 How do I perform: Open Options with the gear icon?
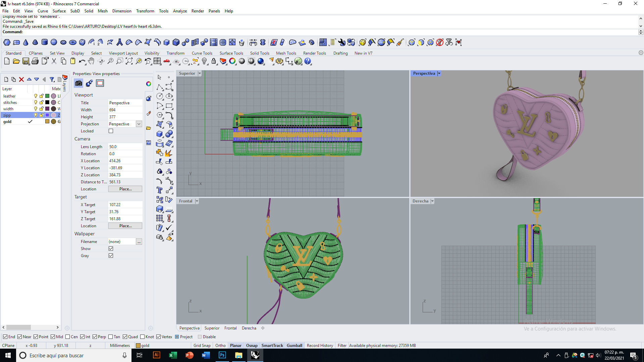[x=279, y=61]
